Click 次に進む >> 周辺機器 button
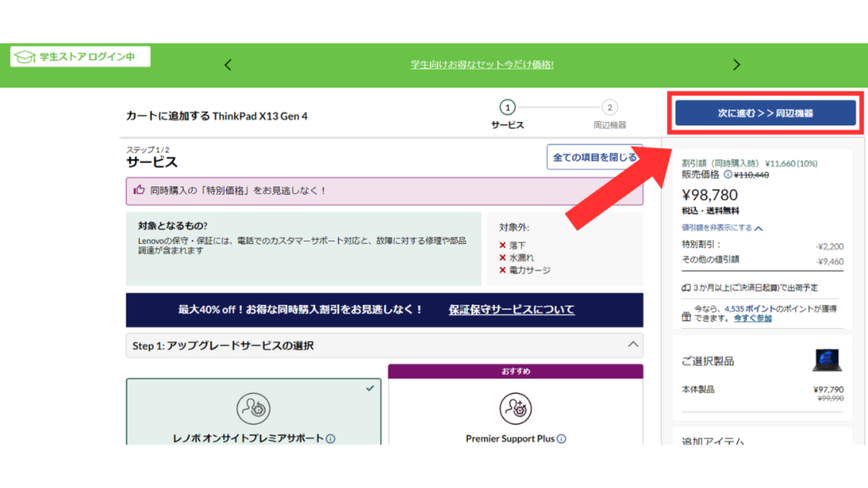Screen dimensions: 868x488 click(x=765, y=113)
